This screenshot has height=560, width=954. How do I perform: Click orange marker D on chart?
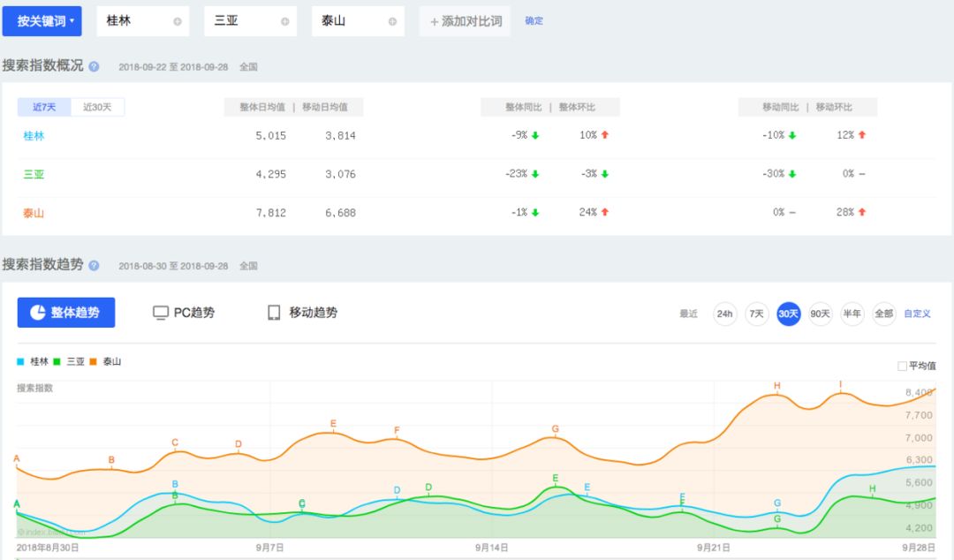coord(238,444)
